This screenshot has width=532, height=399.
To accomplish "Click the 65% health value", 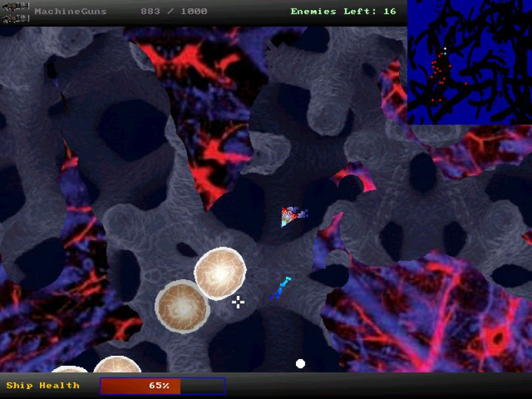I will (x=159, y=386).
